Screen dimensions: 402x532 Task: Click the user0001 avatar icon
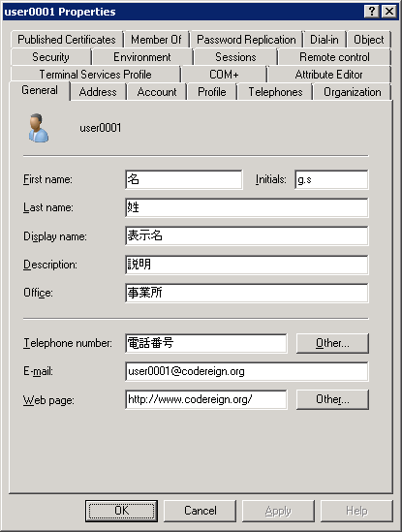point(38,128)
